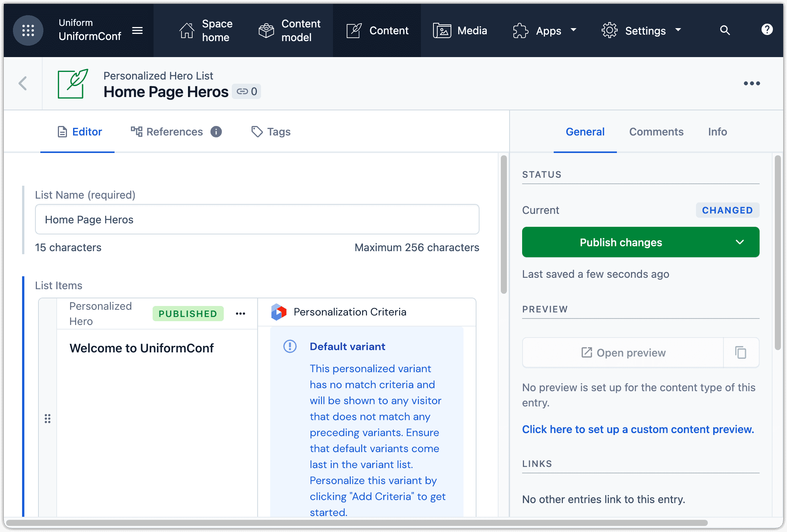The image size is (787, 532).
Task: Open Publish changes dropdown arrow
Action: click(739, 242)
